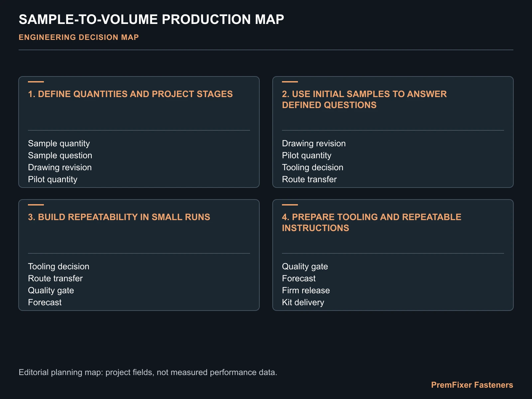Click Tooling decision in card 2

pos(313,167)
